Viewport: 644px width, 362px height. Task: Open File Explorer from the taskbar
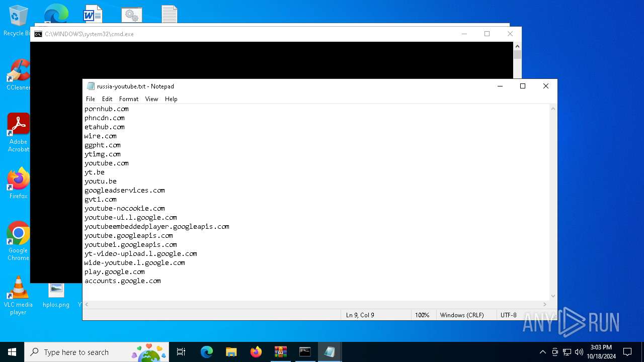[231, 352]
